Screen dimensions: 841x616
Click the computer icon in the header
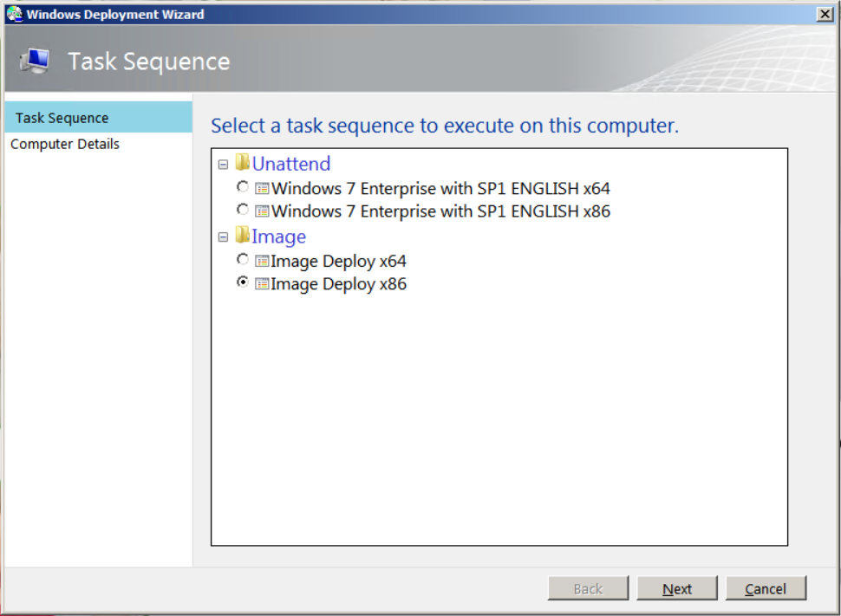click(x=36, y=62)
